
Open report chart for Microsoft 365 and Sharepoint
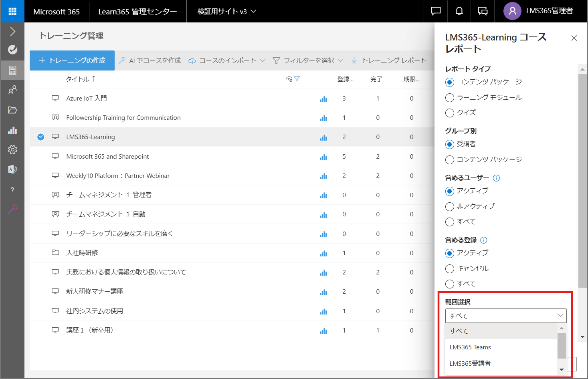point(323,157)
